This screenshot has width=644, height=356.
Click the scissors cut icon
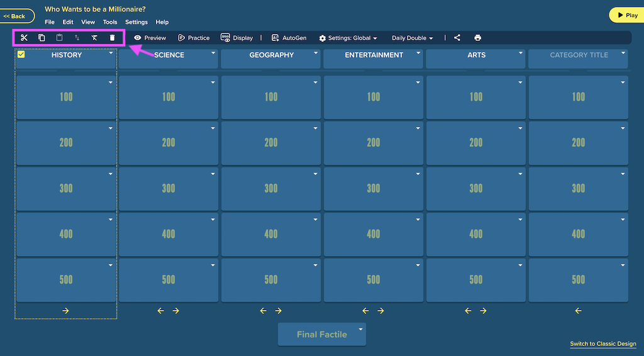[x=24, y=38]
